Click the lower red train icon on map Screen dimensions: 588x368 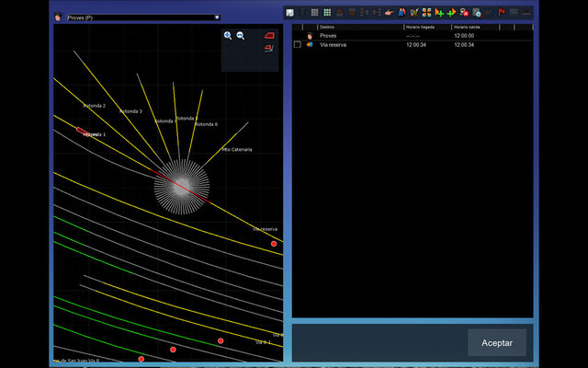pos(269,49)
